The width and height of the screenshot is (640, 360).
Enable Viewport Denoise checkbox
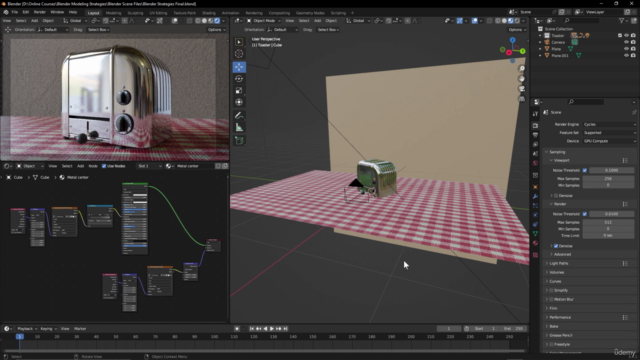556,196
